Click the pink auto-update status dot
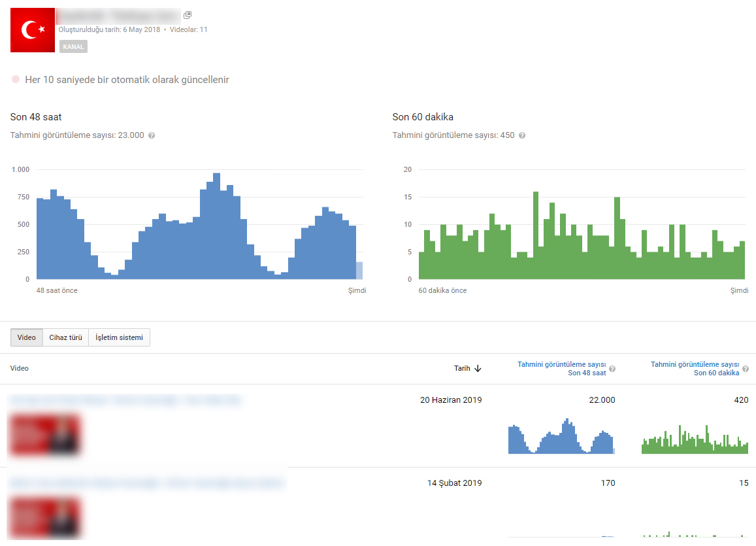The width and height of the screenshot is (756, 546). [x=16, y=79]
